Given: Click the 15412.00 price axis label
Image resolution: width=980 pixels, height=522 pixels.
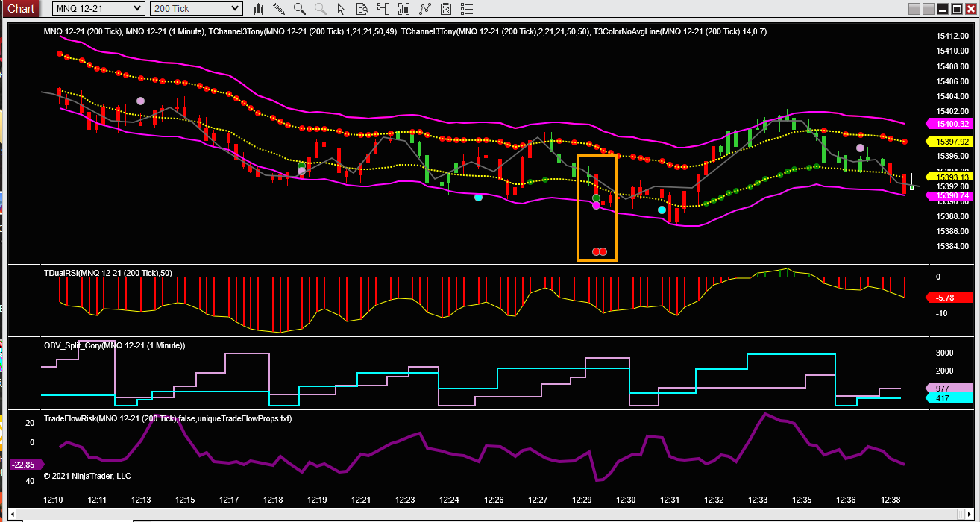Looking at the screenshot, I should click(x=952, y=36).
